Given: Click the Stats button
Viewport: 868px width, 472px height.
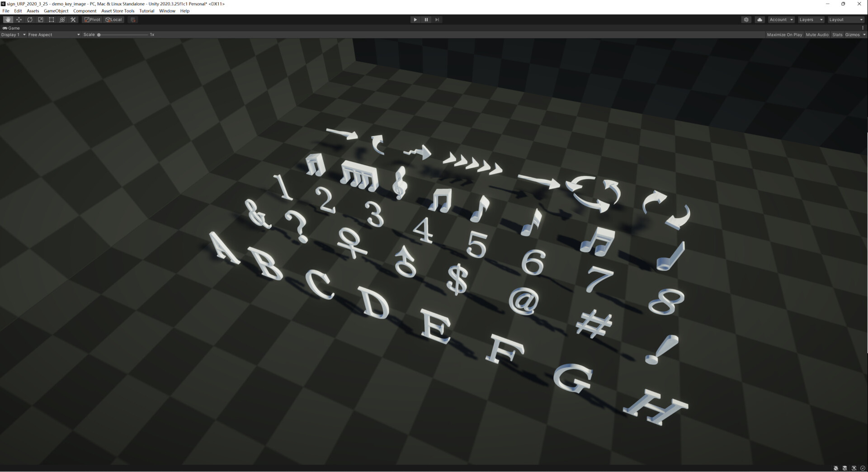Looking at the screenshot, I should point(837,34).
